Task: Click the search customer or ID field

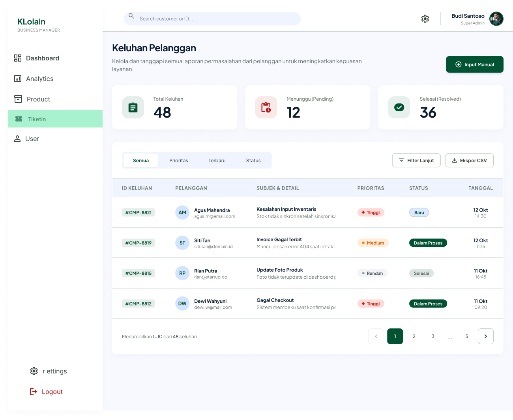Action: (212, 19)
